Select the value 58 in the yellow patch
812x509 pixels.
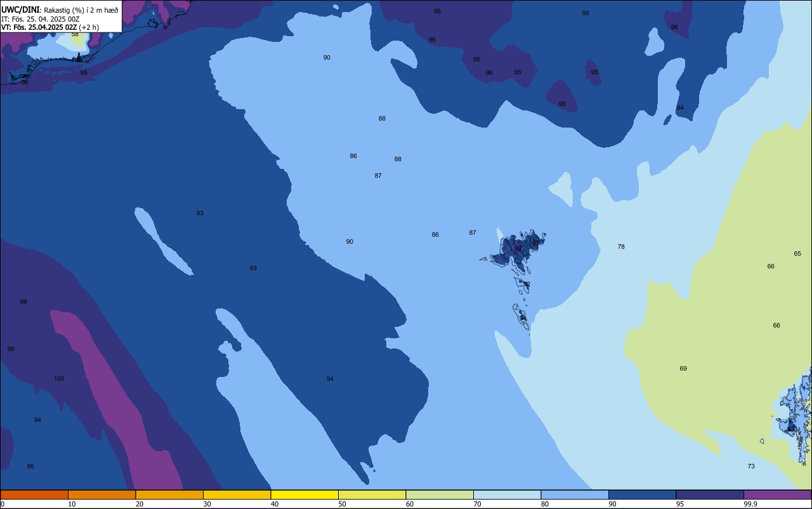75,34
